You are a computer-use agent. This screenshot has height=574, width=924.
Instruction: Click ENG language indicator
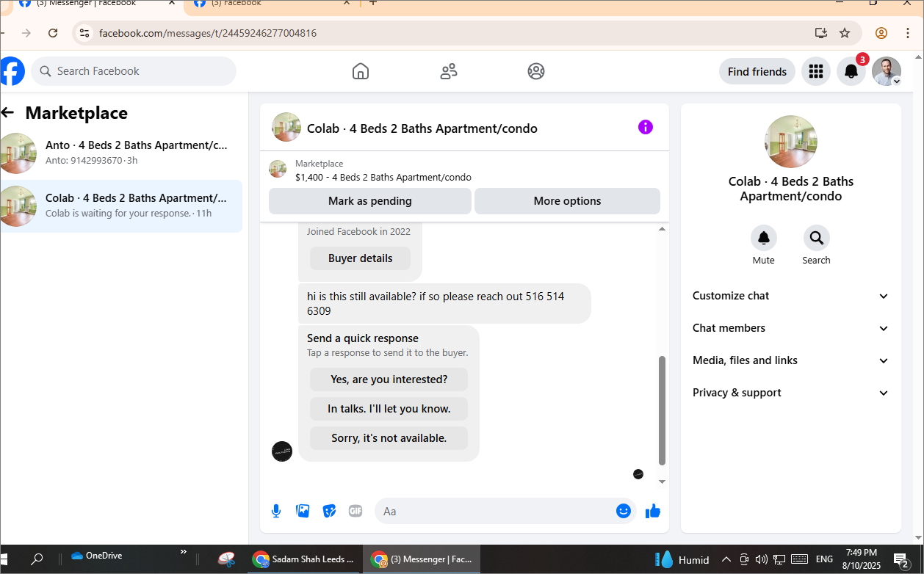click(824, 559)
